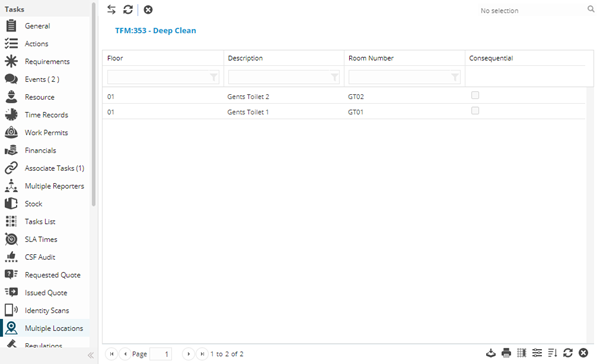Click the Tasks List grid icon
Viewport: 600px width, 364px height.
11,221
